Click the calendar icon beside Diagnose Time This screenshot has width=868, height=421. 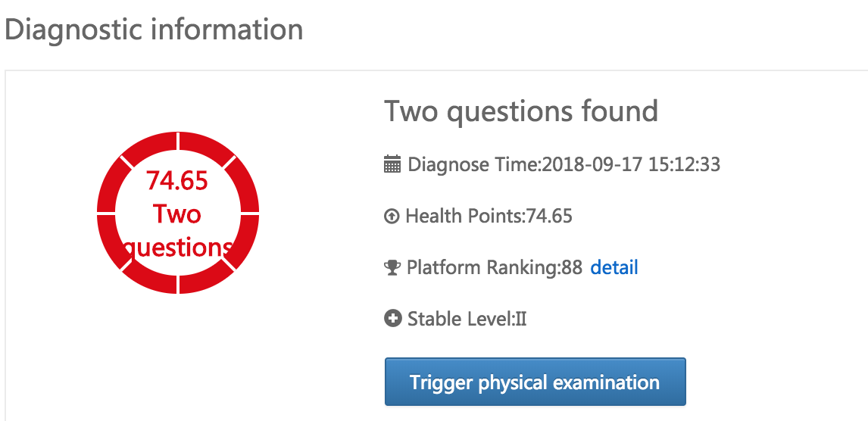pos(392,164)
